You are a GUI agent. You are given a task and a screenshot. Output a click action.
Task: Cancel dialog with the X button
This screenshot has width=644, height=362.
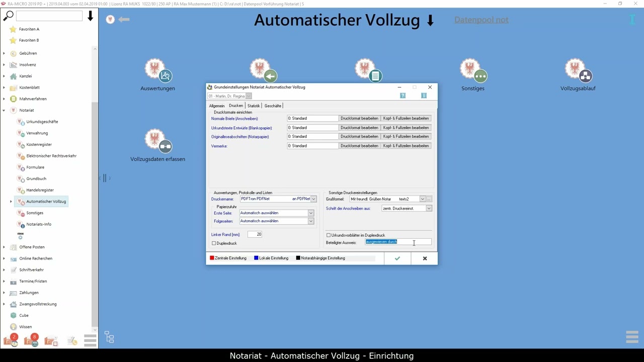click(425, 258)
